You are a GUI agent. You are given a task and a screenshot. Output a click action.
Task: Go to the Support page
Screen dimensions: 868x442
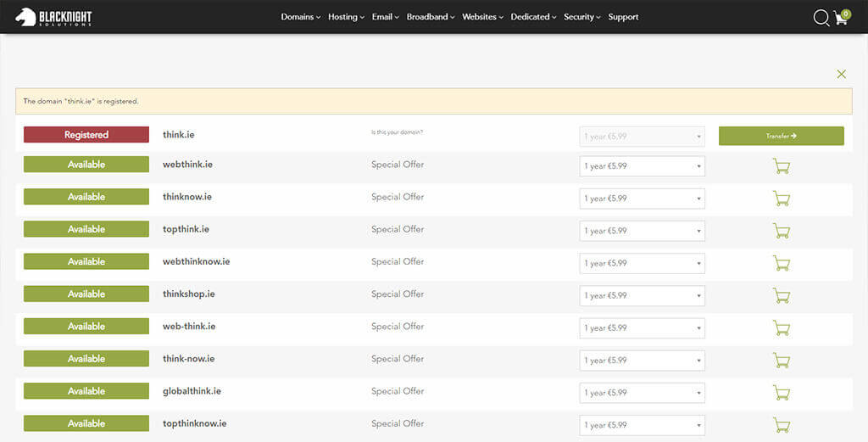pyautogui.click(x=623, y=17)
